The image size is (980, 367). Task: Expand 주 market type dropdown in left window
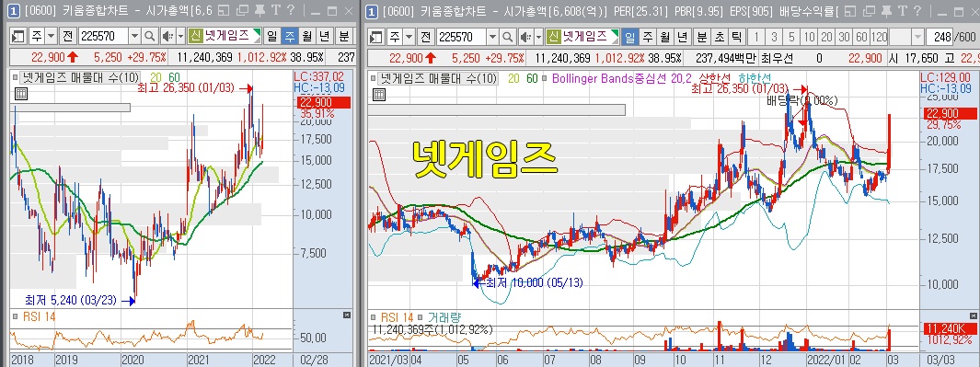[x=52, y=36]
